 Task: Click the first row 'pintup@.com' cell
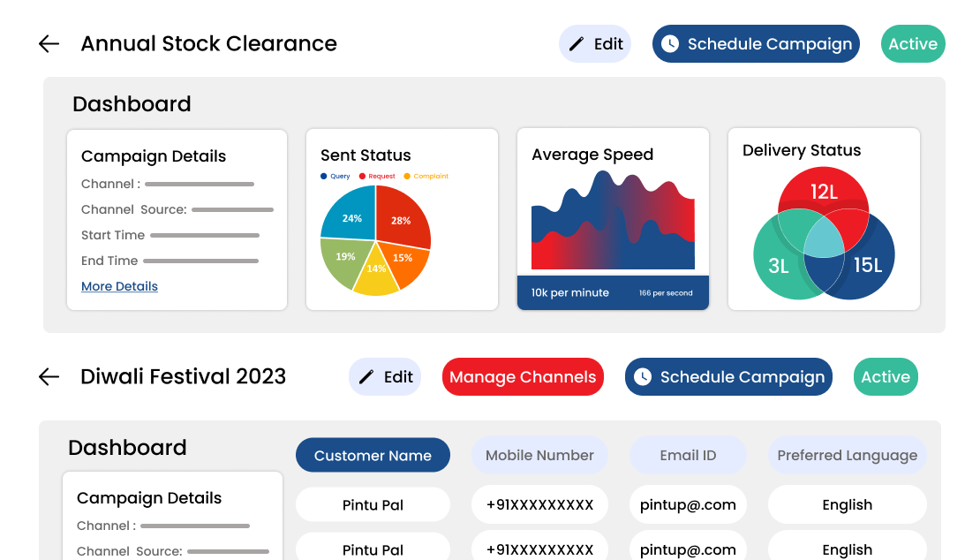pos(688,504)
